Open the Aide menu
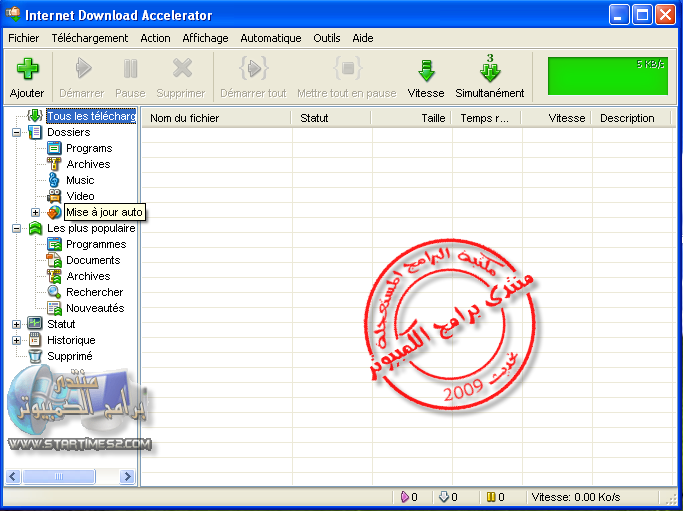 pyautogui.click(x=363, y=38)
